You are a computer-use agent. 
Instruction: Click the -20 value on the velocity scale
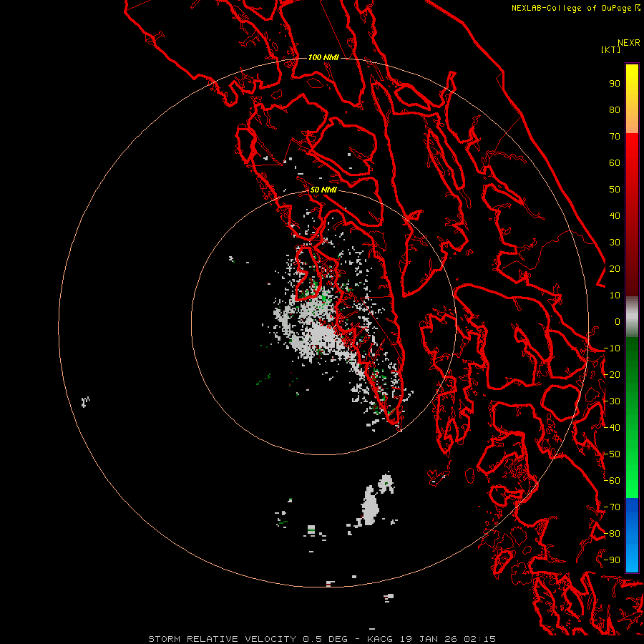tap(612, 375)
